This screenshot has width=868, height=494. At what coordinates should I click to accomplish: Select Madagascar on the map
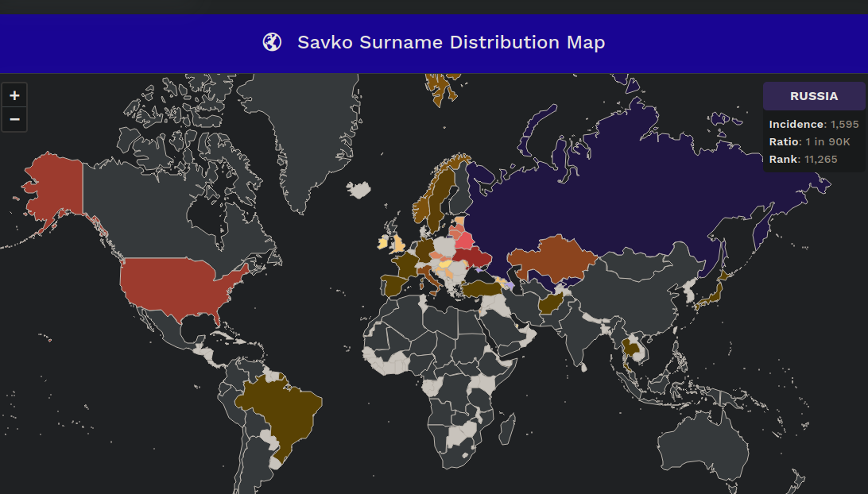tap(507, 430)
